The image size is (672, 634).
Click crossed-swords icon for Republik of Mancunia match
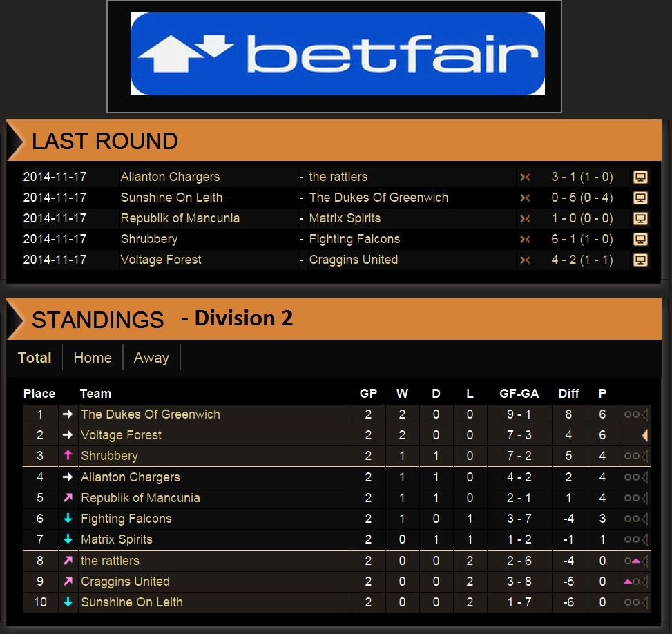[x=525, y=218]
